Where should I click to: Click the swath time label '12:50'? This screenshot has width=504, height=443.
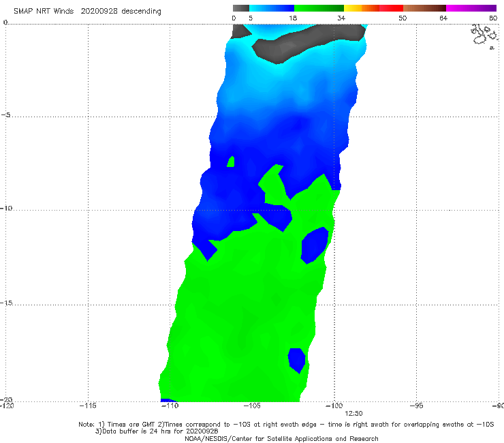click(353, 414)
